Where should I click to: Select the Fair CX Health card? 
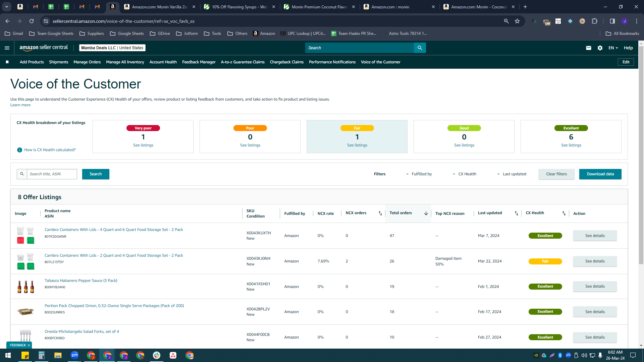tap(357, 136)
